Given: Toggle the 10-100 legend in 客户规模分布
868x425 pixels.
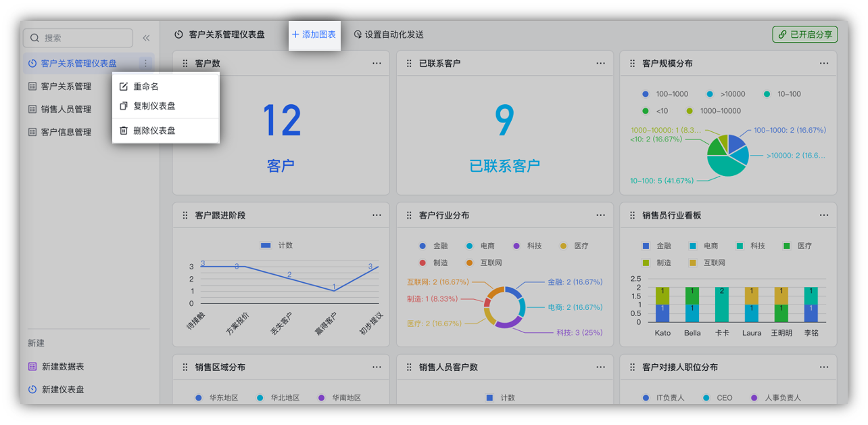Looking at the screenshot, I should tap(782, 94).
